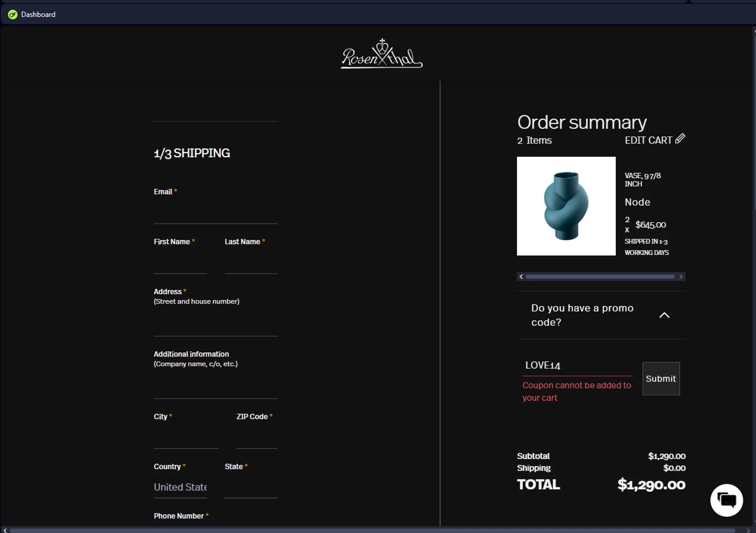
Task: Open the Dashboard tab
Action: click(32, 15)
